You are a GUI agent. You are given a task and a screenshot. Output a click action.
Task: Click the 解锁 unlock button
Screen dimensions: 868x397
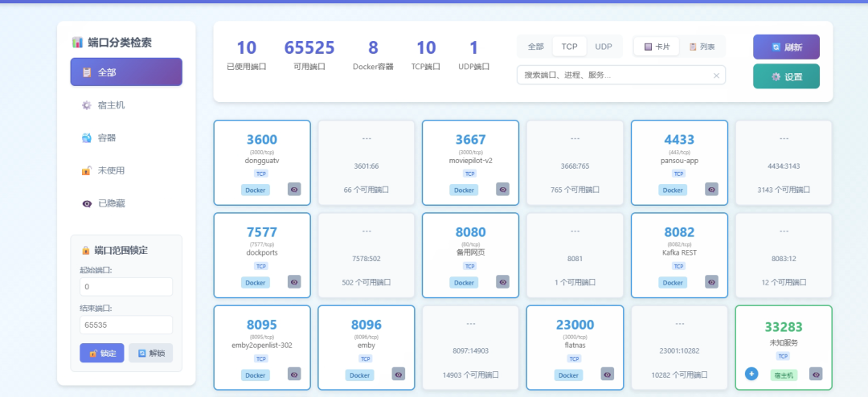click(150, 353)
